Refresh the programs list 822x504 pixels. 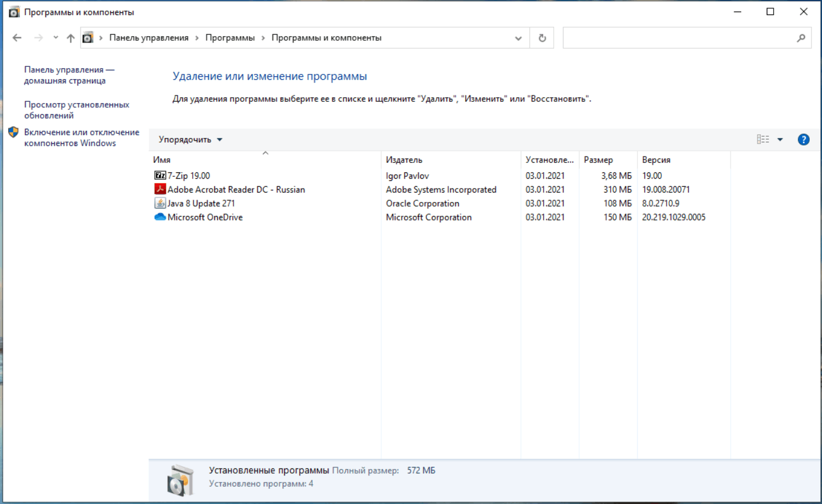[542, 38]
